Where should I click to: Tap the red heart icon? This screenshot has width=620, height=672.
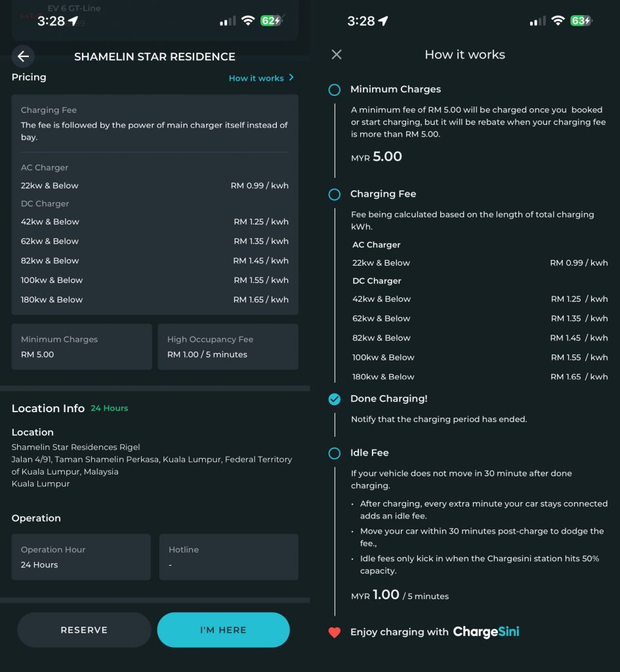pos(335,633)
